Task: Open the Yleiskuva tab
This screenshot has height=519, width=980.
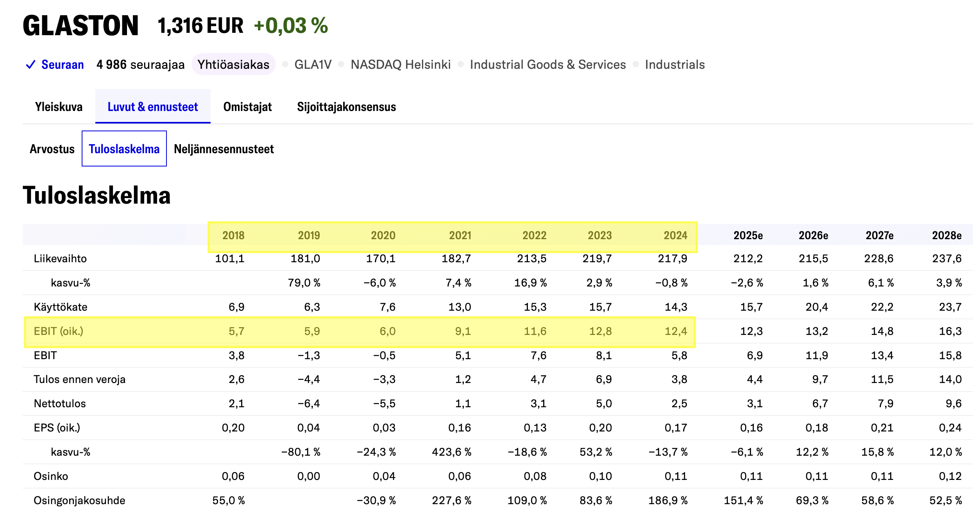Action: [x=59, y=107]
